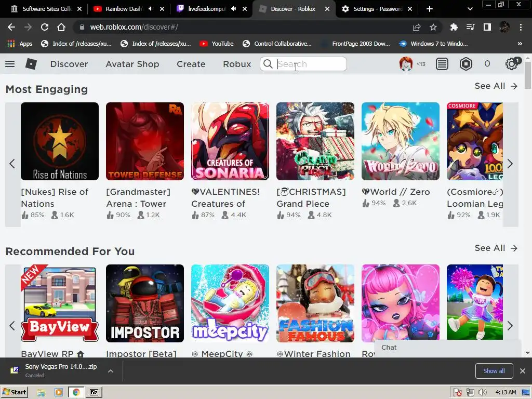Open Windows Start button
The height and width of the screenshot is (399, 532).
coord(14,392)
